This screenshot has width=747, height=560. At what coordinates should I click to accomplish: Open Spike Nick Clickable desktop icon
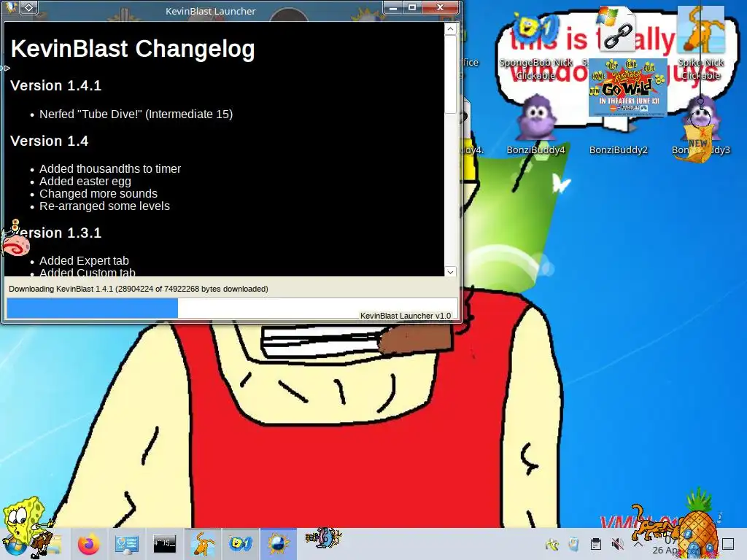click(700, 44)
